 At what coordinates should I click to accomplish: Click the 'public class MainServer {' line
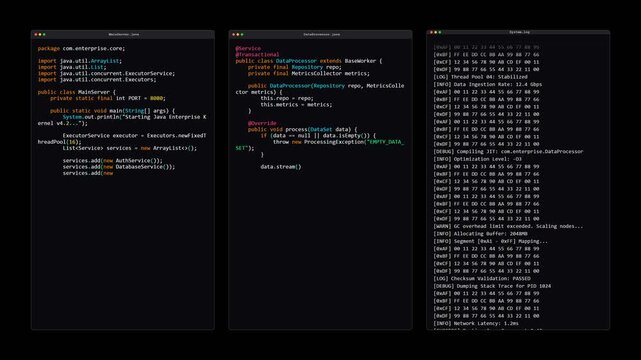point(77,92)
